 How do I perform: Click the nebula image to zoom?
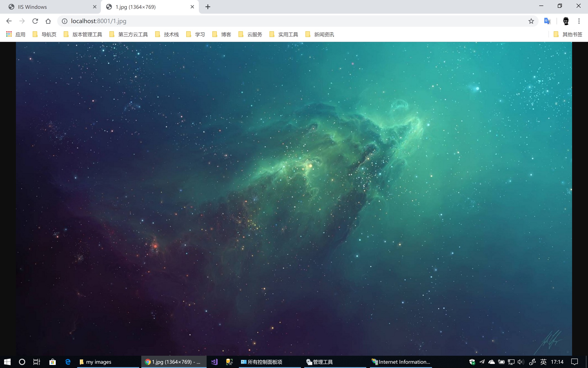tap(294, 199)
